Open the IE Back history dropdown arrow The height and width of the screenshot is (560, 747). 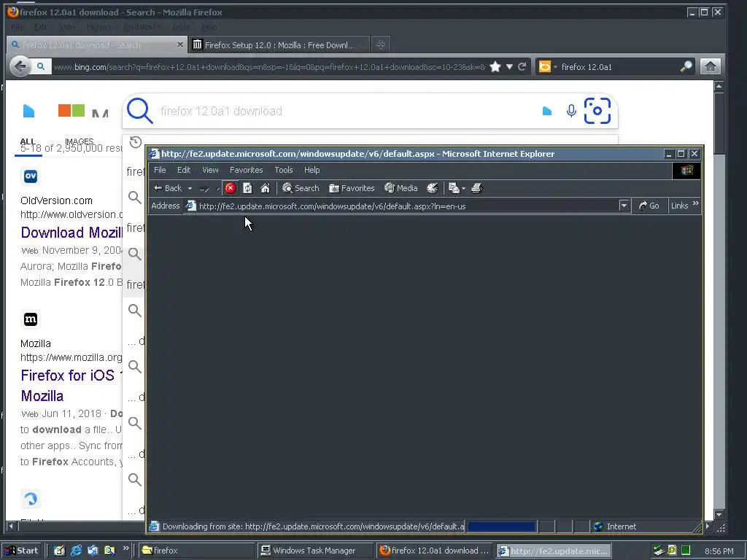[x=190, y=189]
